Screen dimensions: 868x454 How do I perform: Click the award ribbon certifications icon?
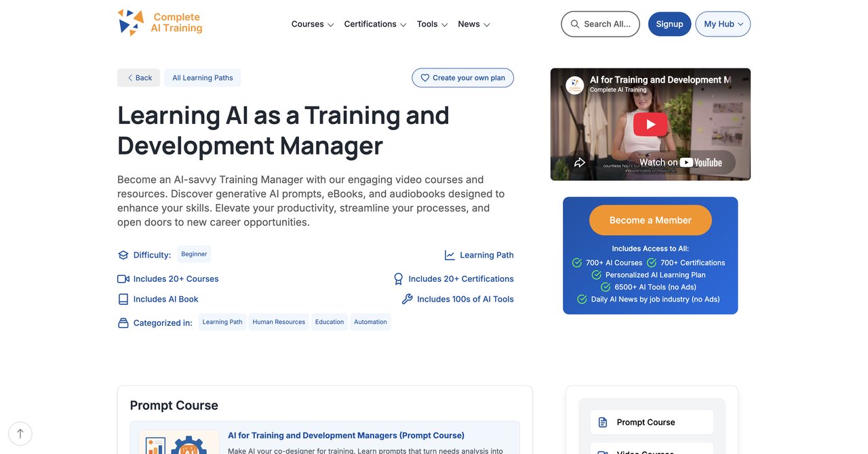[399, 279]
